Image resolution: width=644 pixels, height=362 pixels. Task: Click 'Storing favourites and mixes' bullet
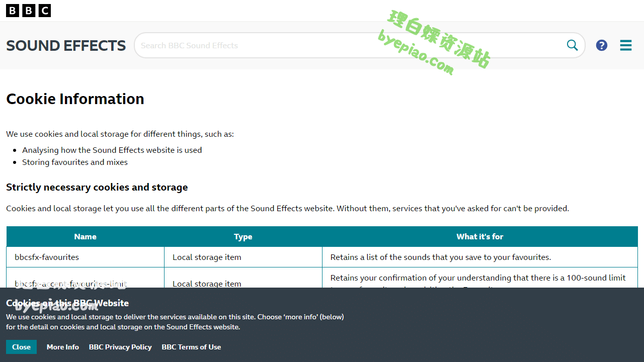coord(75,162)
